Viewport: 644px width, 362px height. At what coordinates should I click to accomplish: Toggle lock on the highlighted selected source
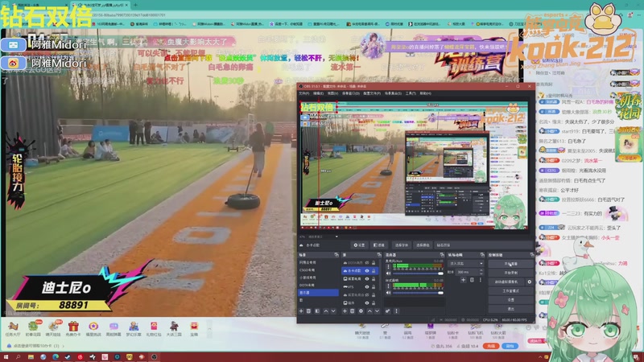[x=374, y=271]
